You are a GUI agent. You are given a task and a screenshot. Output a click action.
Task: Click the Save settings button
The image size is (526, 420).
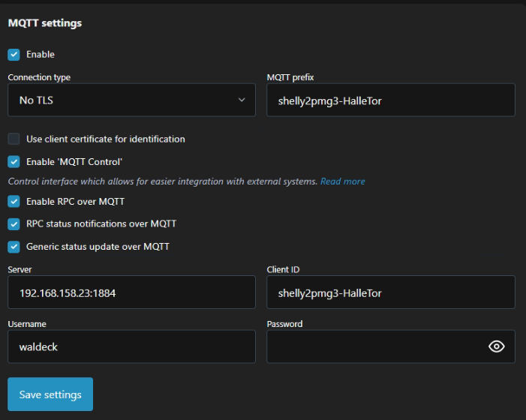[x=50, y=394]
